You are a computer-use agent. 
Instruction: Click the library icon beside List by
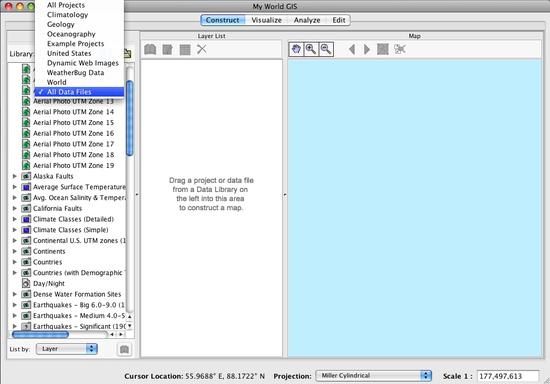124,349
